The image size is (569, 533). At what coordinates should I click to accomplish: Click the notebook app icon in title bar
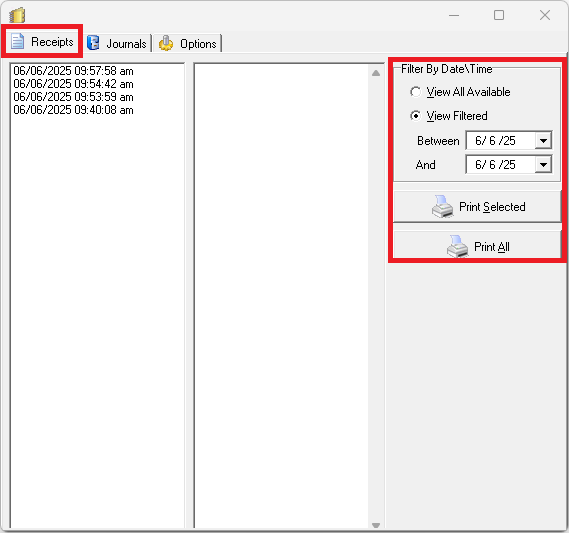(17, 15)
